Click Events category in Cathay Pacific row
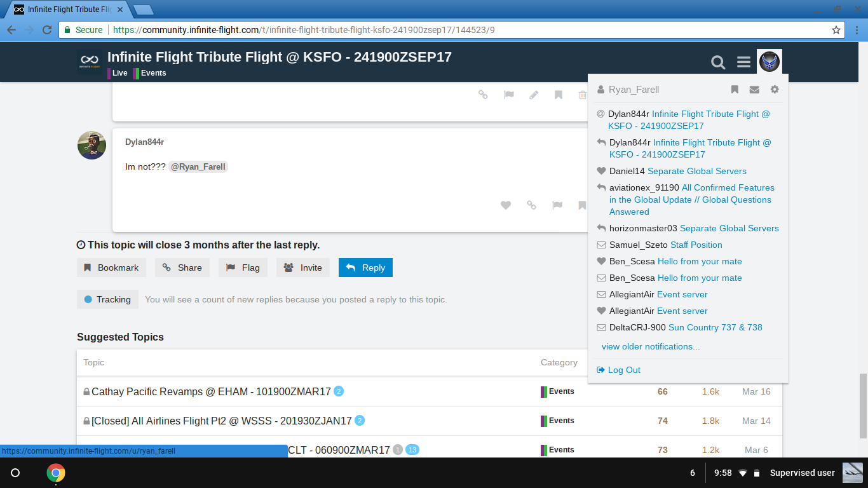Image resolution: width=868 pixels, height=488 pixels. click(557, 391)
